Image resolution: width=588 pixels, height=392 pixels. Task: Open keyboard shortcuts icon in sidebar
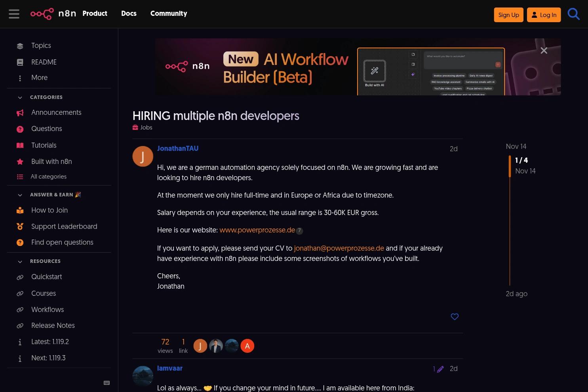coord(107,382)
